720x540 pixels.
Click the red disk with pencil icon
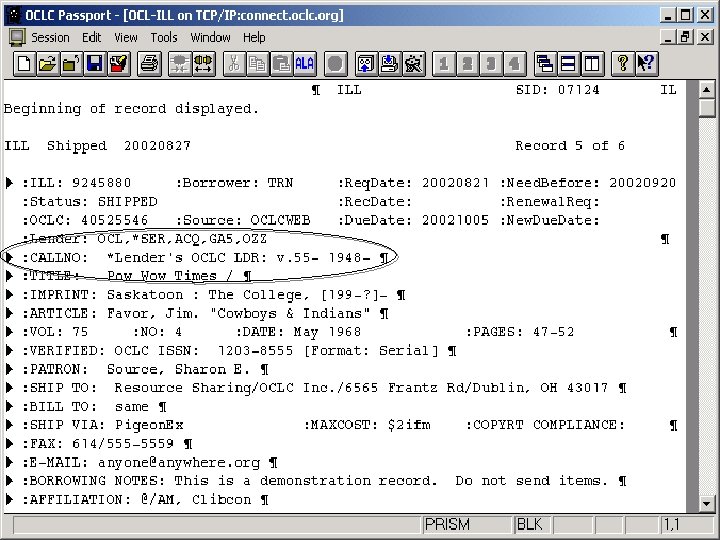coord(118,64)
